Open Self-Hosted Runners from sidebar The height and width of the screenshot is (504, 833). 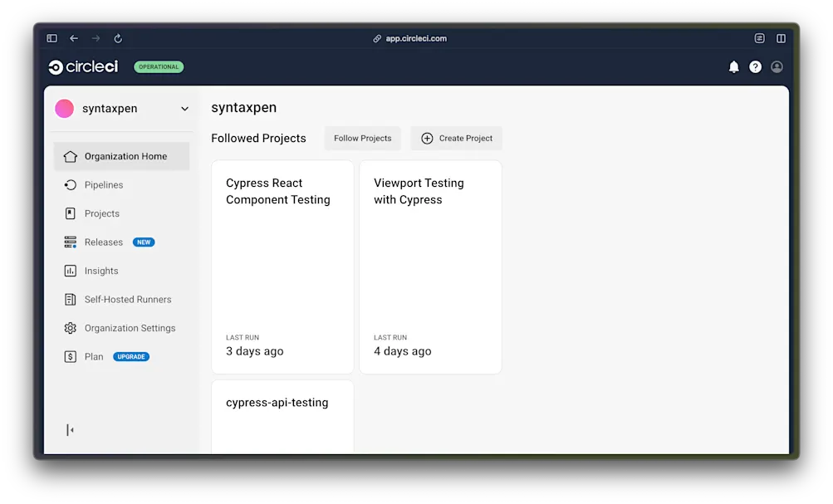click(x=71, y=299)
